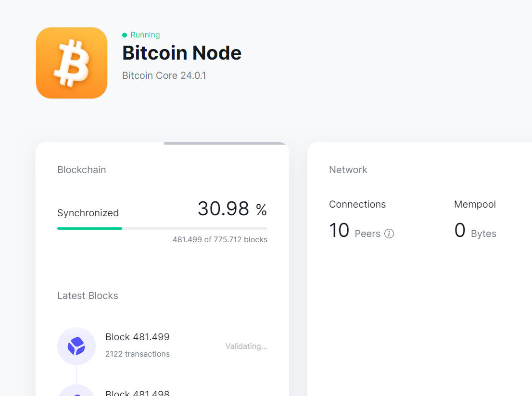Expand the Latest Blocks section
532x396 pixels.
[x=88, y=295]
